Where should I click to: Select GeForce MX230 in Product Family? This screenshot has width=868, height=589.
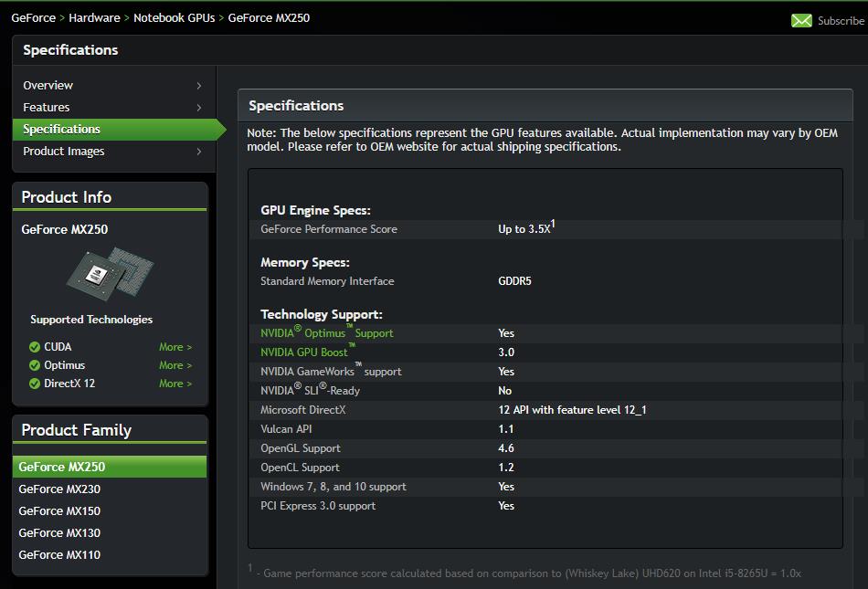click(x=59, y=489)
